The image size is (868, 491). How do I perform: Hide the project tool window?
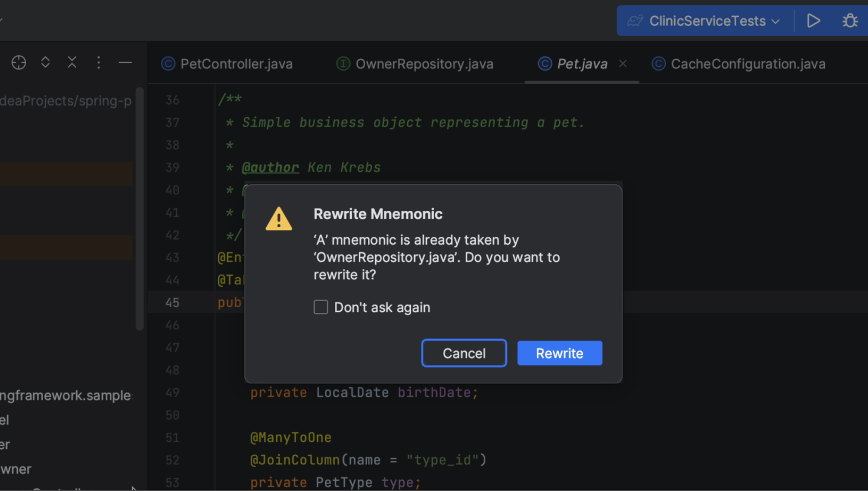(125, 62)
